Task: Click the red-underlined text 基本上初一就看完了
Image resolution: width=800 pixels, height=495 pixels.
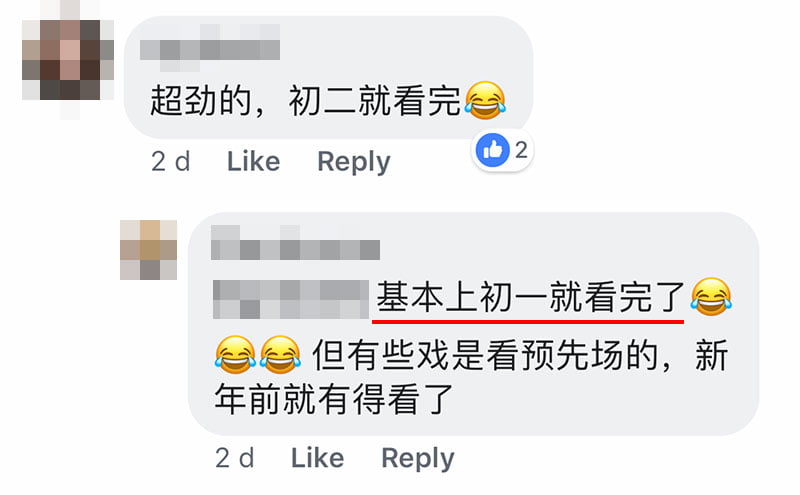Action: 531,298
